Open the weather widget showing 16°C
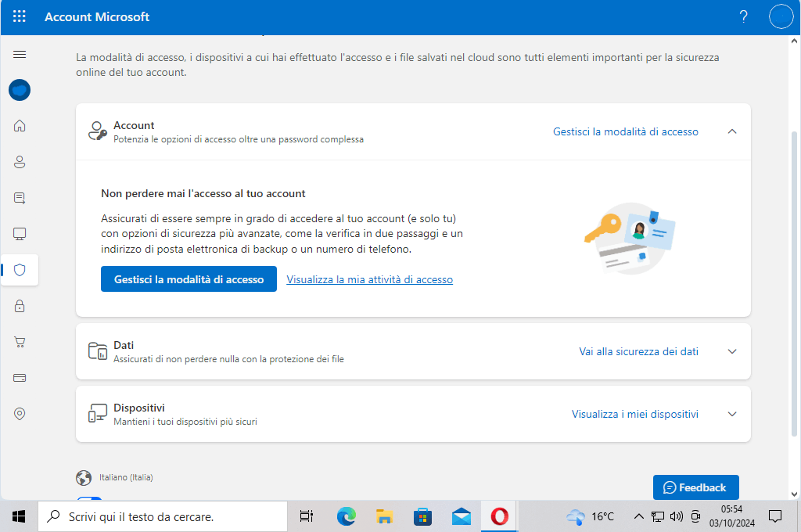801x532 pixels. [590, 516]
